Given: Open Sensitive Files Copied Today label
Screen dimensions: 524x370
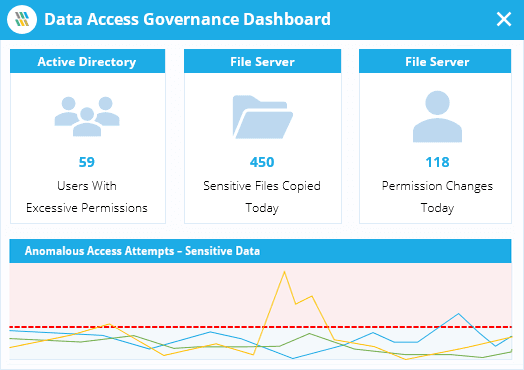Looking at the screenshot, I should (x=262, y=197).
